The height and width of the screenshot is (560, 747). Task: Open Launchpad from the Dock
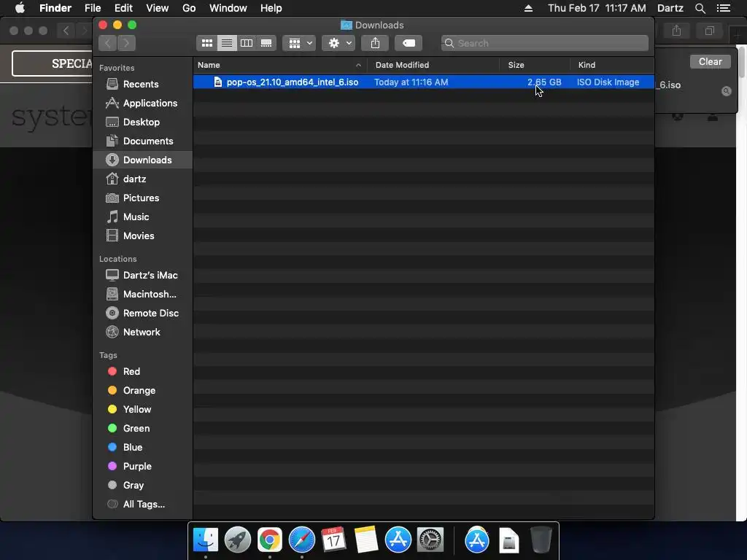pyautogui.click(x=237, y=540)
